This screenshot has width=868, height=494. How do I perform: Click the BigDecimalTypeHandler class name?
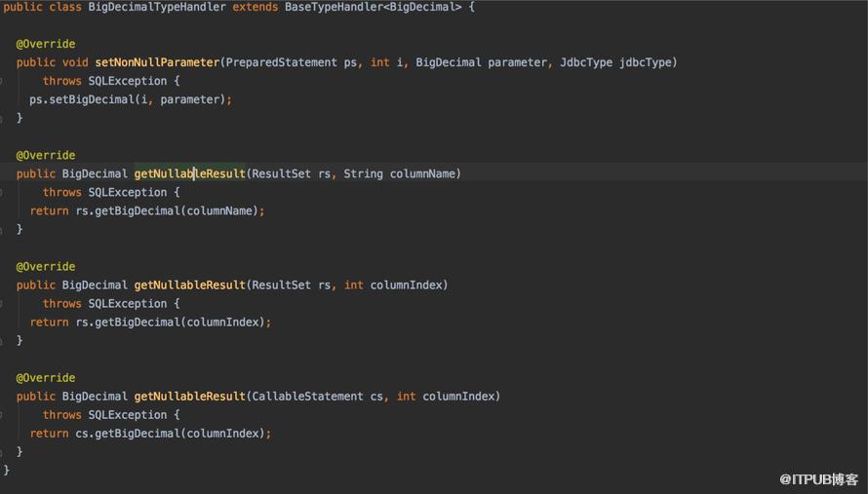click(157, 7)
